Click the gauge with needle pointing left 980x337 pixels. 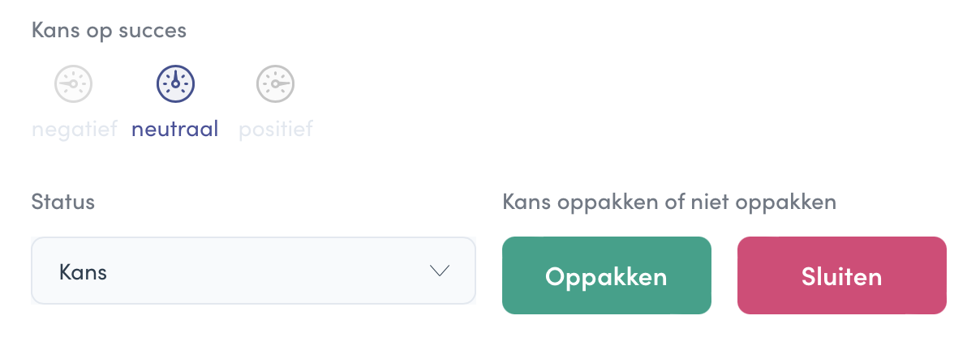click(74, 83)
